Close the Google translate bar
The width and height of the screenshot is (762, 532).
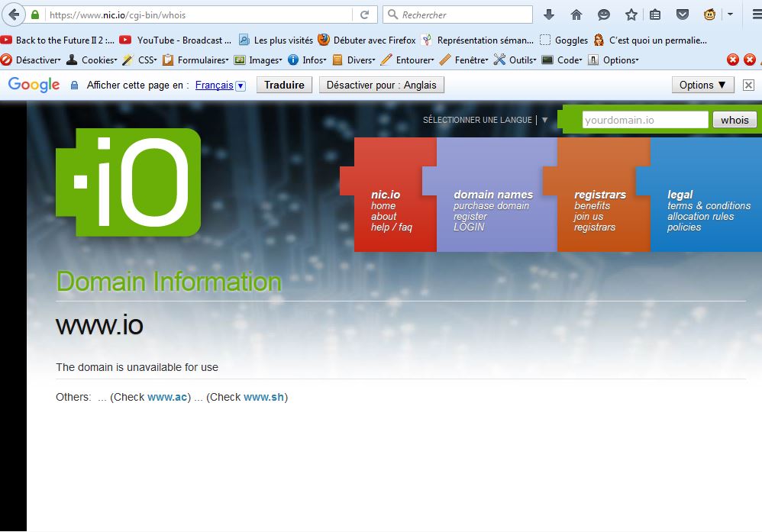tap(748, 85)
